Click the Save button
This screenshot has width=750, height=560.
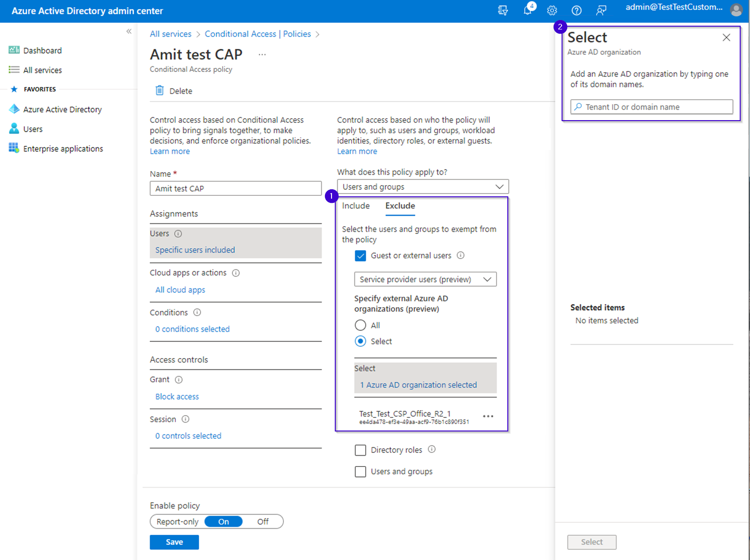coord(174,542)
